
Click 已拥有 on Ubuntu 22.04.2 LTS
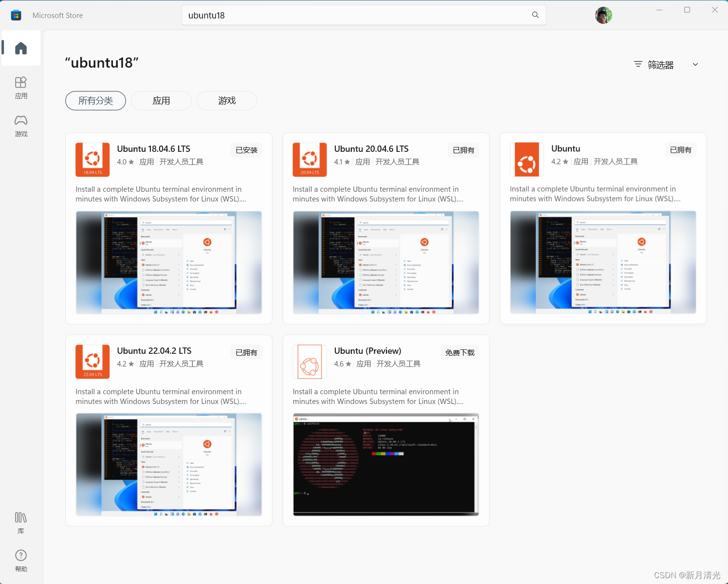point(246,352)
